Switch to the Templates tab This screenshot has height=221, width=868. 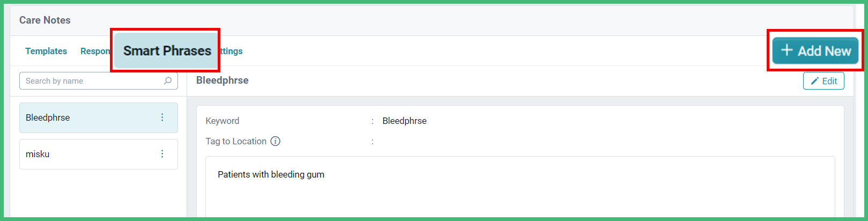coord(46,51)
